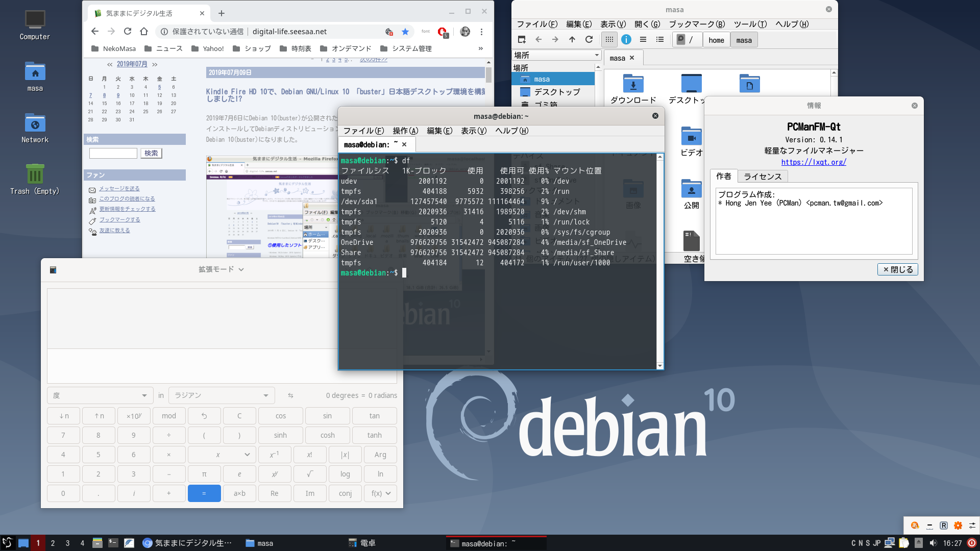Image resolution: width=980 pixels, height=551 pixels.
Task: Click volume icon in system tray
Action: tap(933, 543)
